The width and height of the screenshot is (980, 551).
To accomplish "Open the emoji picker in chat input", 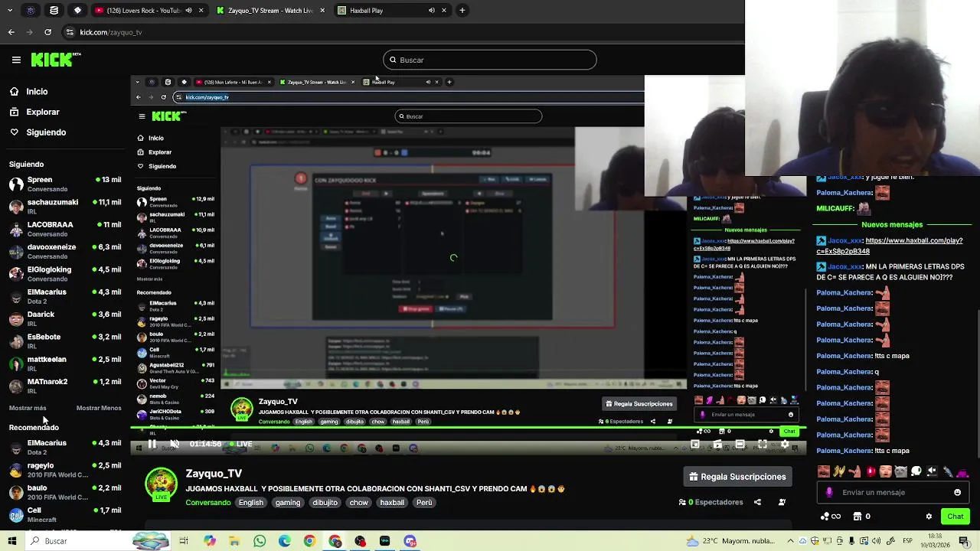I will tap(957, 493).
